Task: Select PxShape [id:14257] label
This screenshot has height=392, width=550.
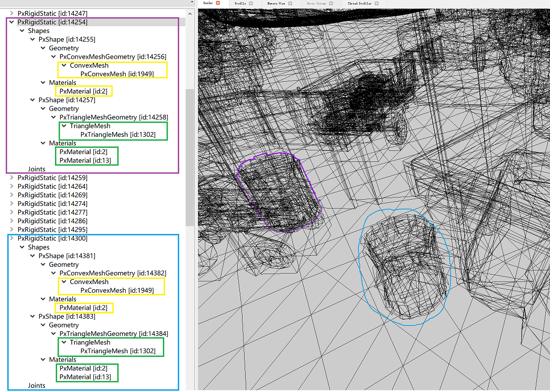Action: [67, 100]
